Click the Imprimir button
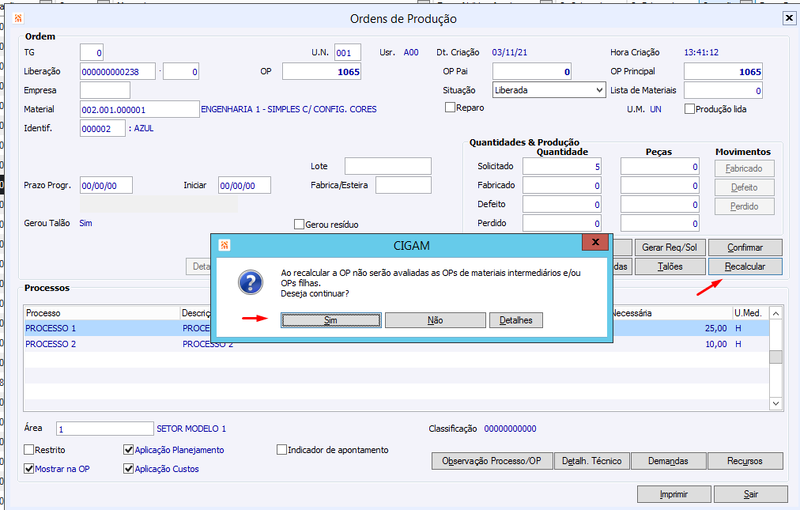Image resolution: width=800 pixels, height=510 pixels. pyautogui.click(x=673, y=494)
